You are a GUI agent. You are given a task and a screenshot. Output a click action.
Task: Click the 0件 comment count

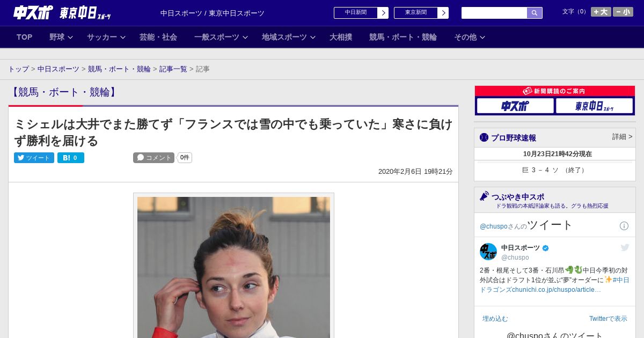pyautogui.click(x=185, y=158)
